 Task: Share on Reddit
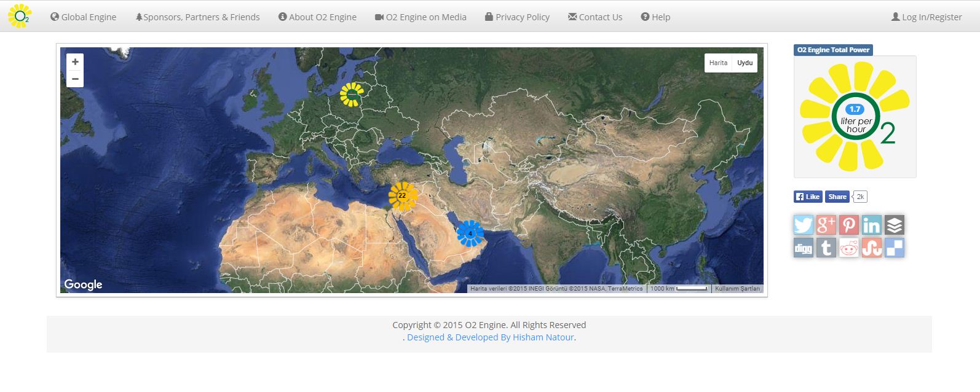pyautogui.click(x=849, y=248)
